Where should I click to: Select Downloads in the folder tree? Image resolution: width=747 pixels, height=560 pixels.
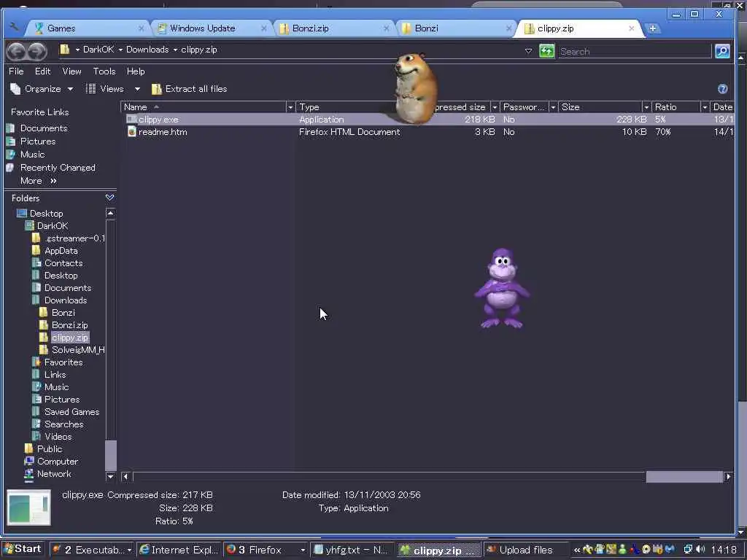pos(65,300)
